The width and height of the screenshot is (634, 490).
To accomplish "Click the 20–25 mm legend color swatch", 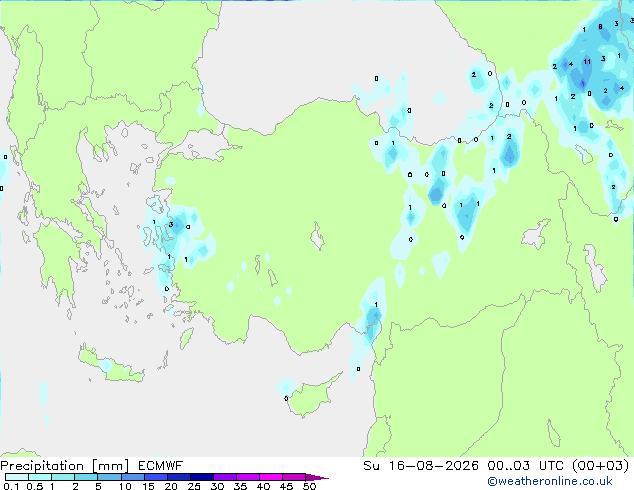I will tap(178, 477).
